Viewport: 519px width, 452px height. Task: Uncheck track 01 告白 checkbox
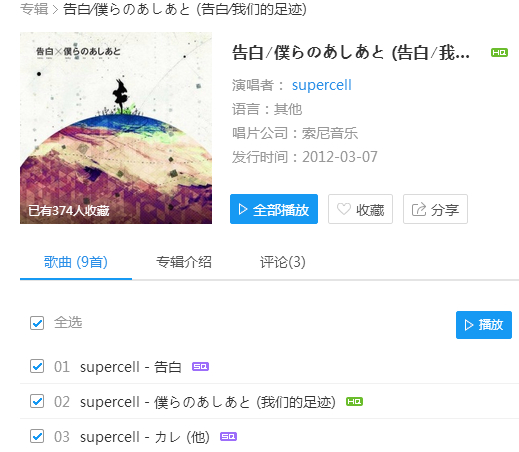coord(37,366)
